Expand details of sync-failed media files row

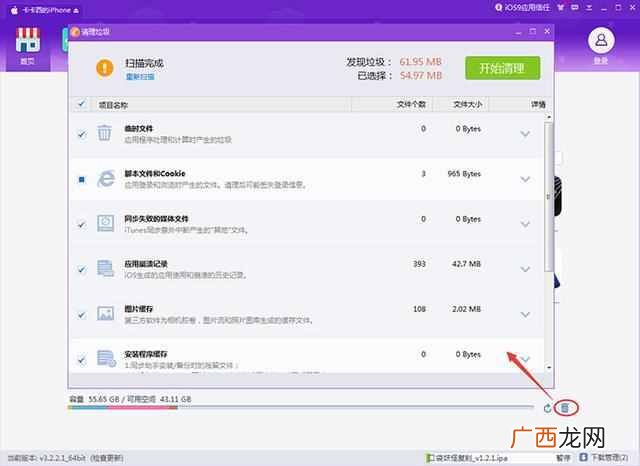[525, 224]
